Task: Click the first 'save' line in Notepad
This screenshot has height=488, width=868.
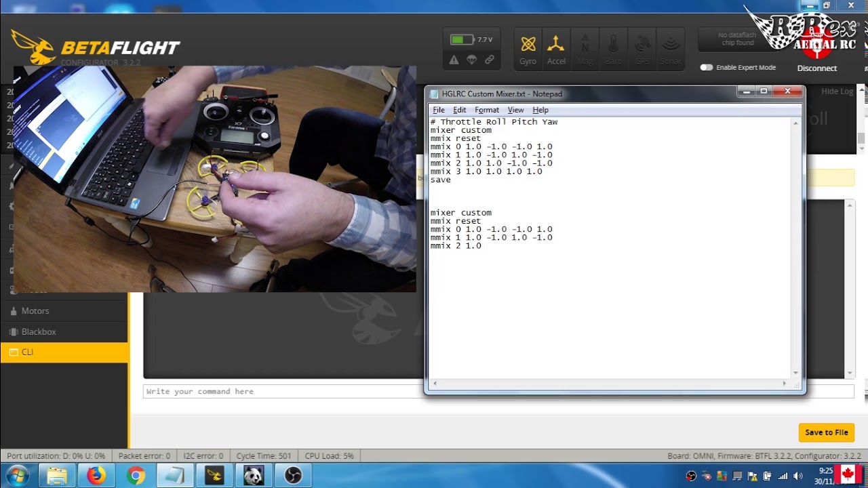Action: click(x=440, y=180)
